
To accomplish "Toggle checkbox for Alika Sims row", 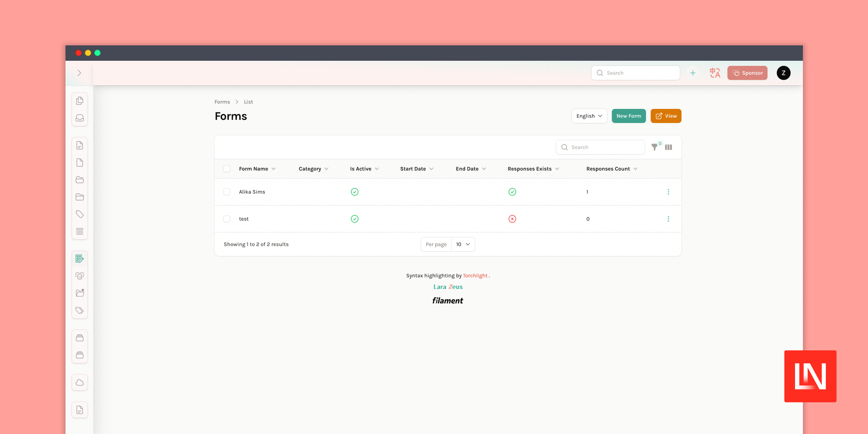I will (227, 191).
